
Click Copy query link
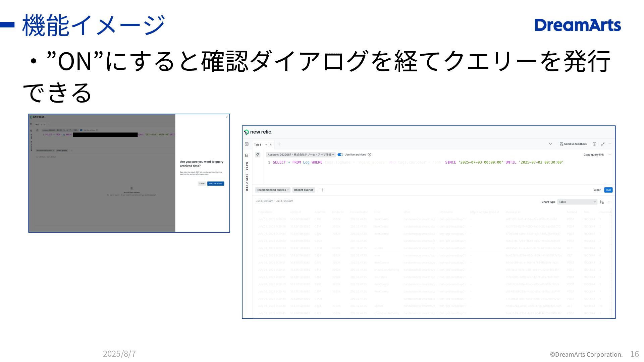point(593,155)
